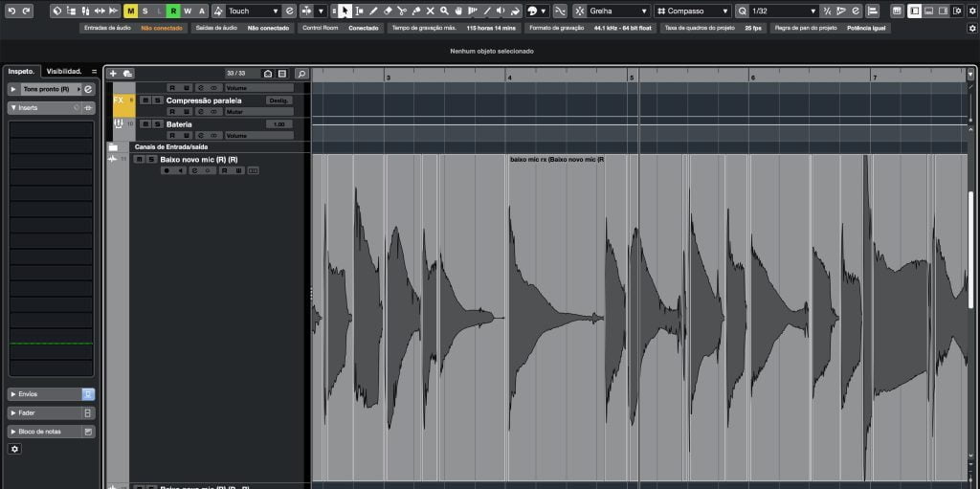Select the Mute X tool
This screenshot has height=489, width=980.
tap(430, 11)
